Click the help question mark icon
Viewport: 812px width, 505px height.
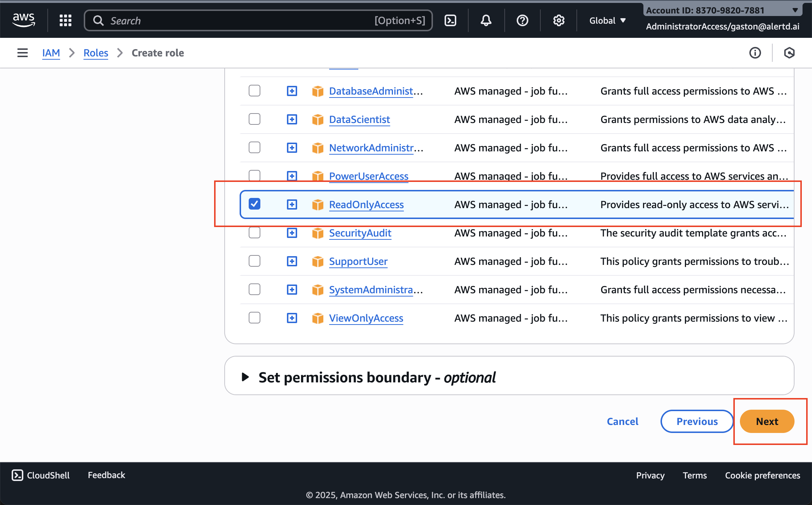[522, 20]
